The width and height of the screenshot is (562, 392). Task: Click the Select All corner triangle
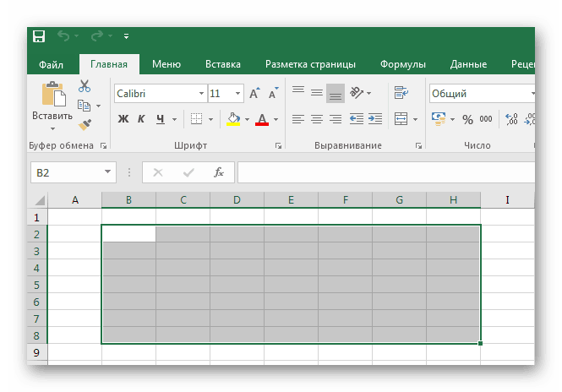click(x=40, y=200)
